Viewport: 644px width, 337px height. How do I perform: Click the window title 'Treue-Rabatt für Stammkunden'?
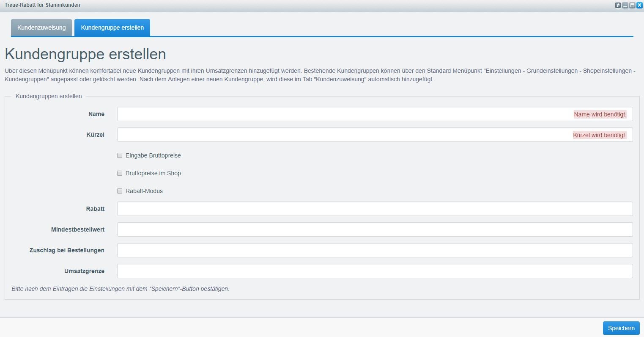[x=42, y=5]
